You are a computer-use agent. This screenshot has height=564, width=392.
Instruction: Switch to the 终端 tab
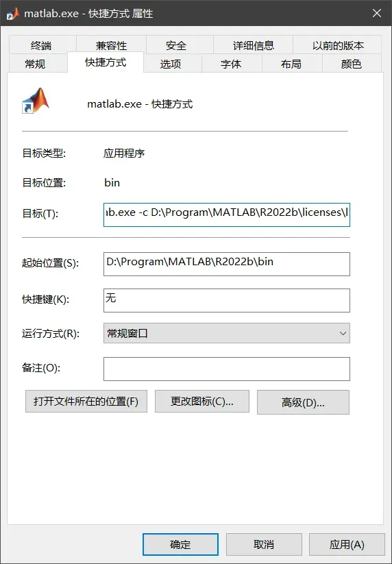41,46
